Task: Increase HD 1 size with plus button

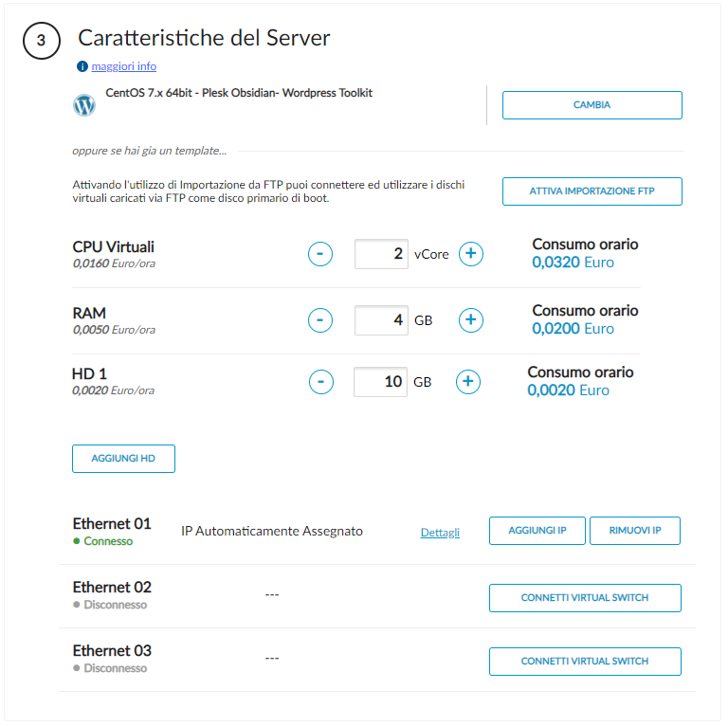Action: pos(468,382)
